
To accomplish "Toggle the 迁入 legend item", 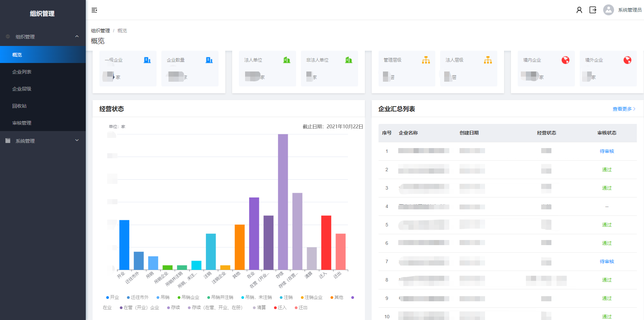I will pyautogui.click(x=280, y=307).
